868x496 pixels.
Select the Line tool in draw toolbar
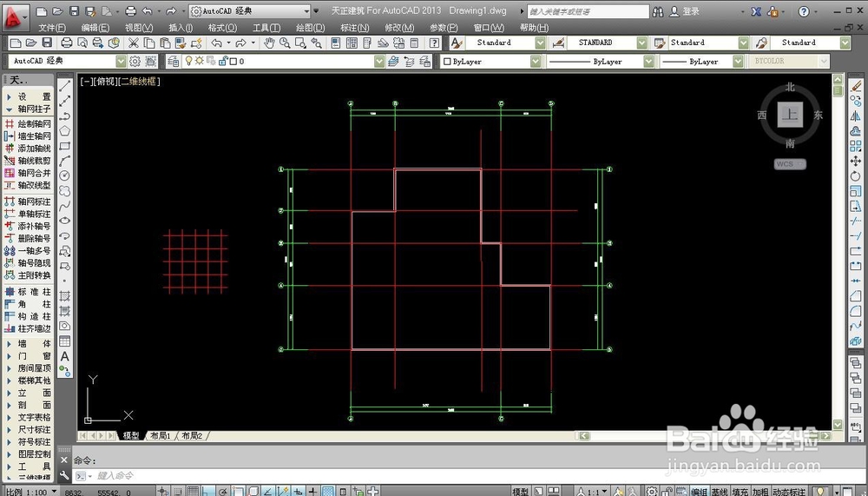click(x=65, y=85)
